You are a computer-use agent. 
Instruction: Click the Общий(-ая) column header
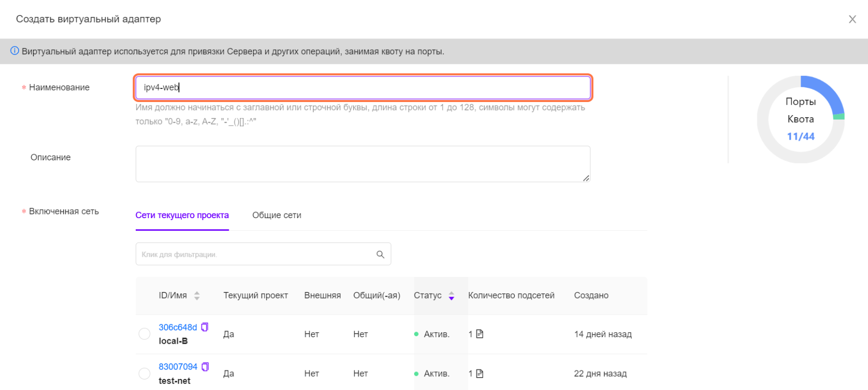coord(376,296)
